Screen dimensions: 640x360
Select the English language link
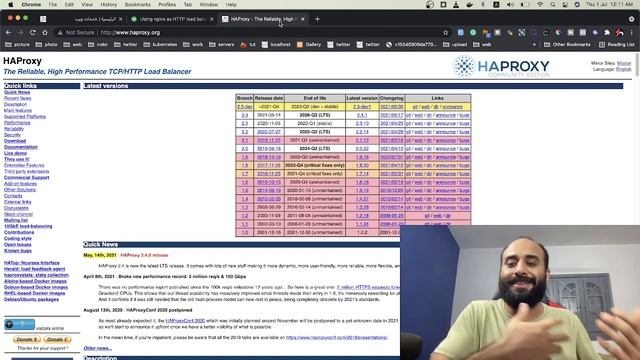click(623, 69)
